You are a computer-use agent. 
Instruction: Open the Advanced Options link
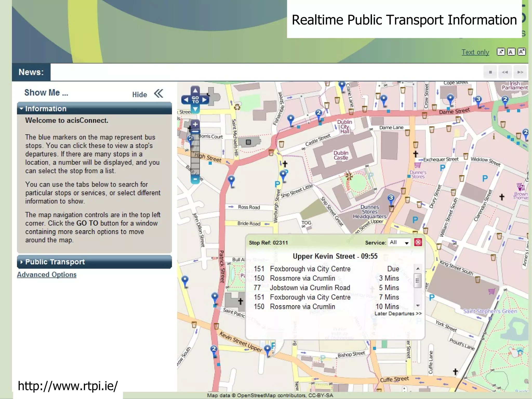coord(47,274)
